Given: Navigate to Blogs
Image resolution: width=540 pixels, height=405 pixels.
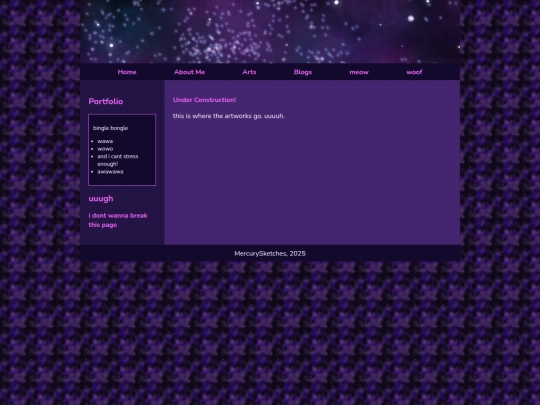Looking at the screenshot, I should 303,72.
